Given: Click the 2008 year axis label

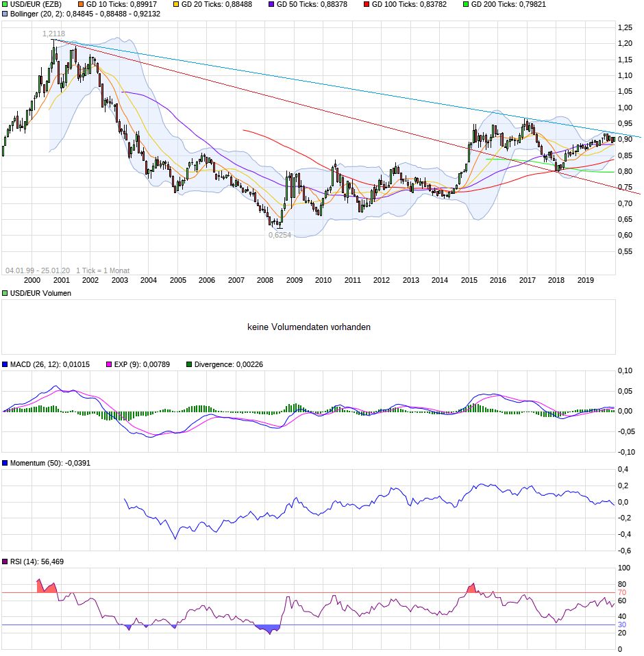Looking at the screenshot, I should [266, 281].
